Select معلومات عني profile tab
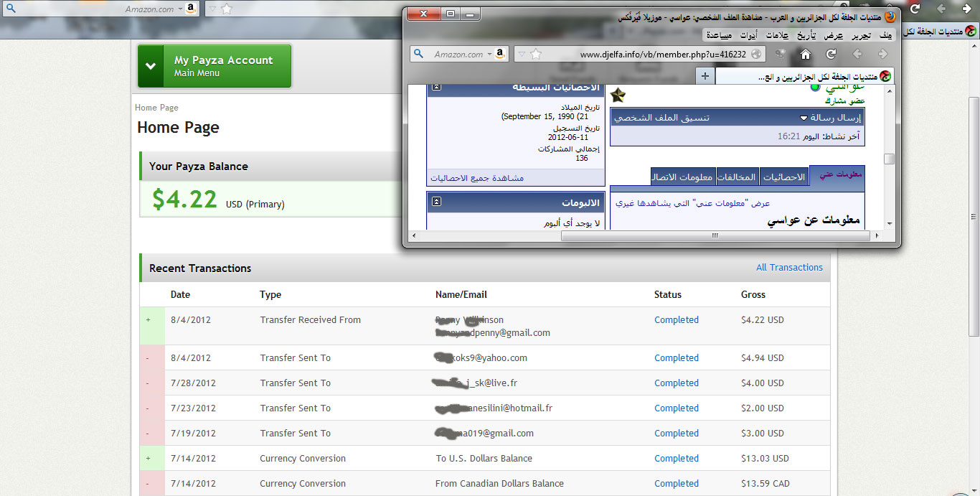This screenshot has height=496, width=980. pos(837,176)
